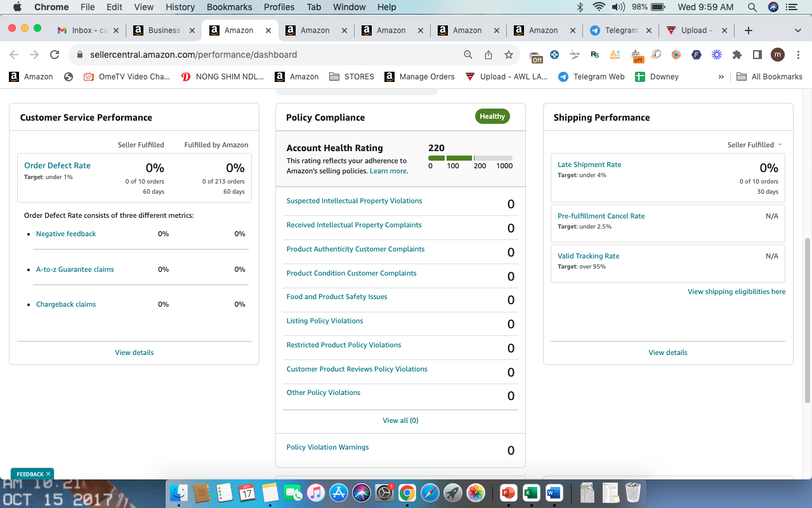Close the Inbox Gmail tab

116,30
